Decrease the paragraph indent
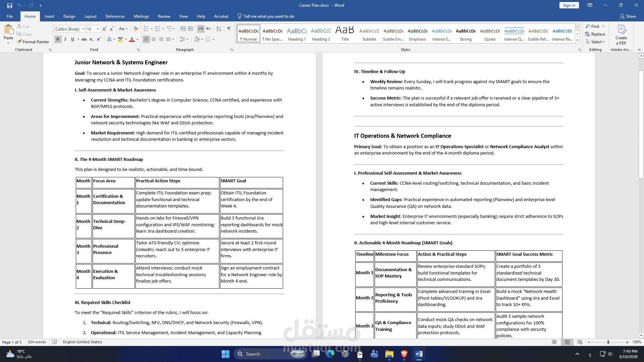This screenshot has height=362, width=644. [x=183, y=29]
